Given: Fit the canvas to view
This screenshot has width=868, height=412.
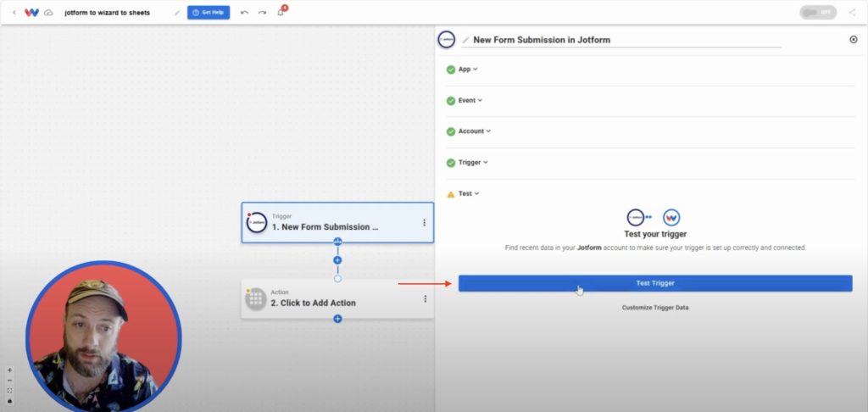Looking at the screenshot, I should click(x=9, y=391).
